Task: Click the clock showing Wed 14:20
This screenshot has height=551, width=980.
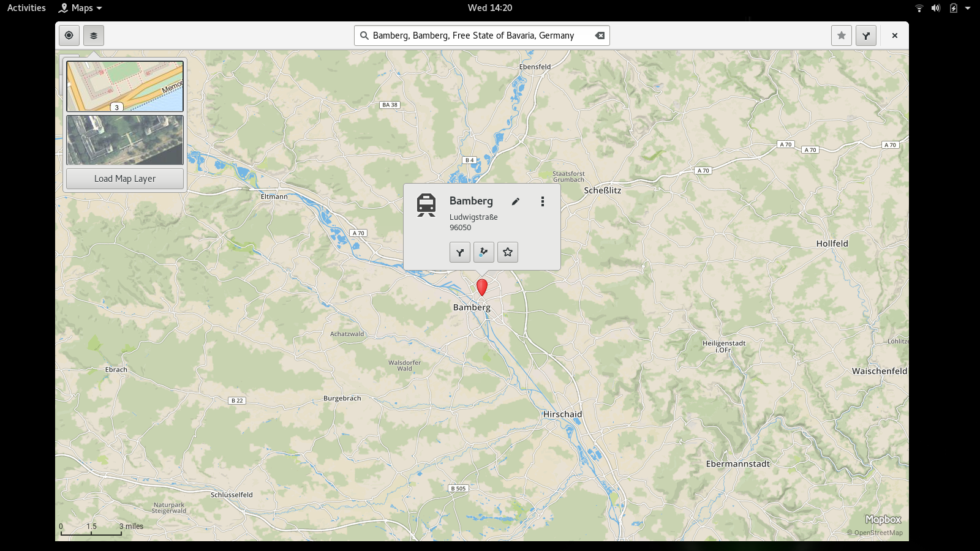Action: (x=489, y=8)
